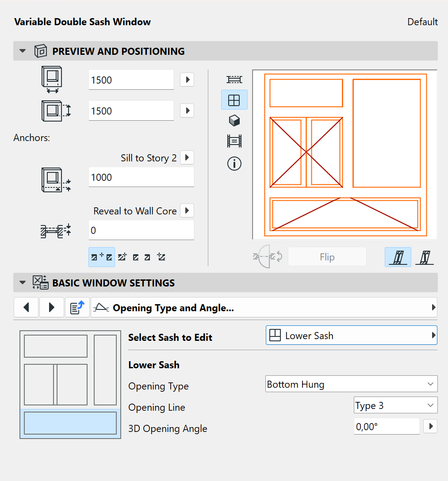Click the Default label at top right
448x481 pixels.
tap(422, 22)
